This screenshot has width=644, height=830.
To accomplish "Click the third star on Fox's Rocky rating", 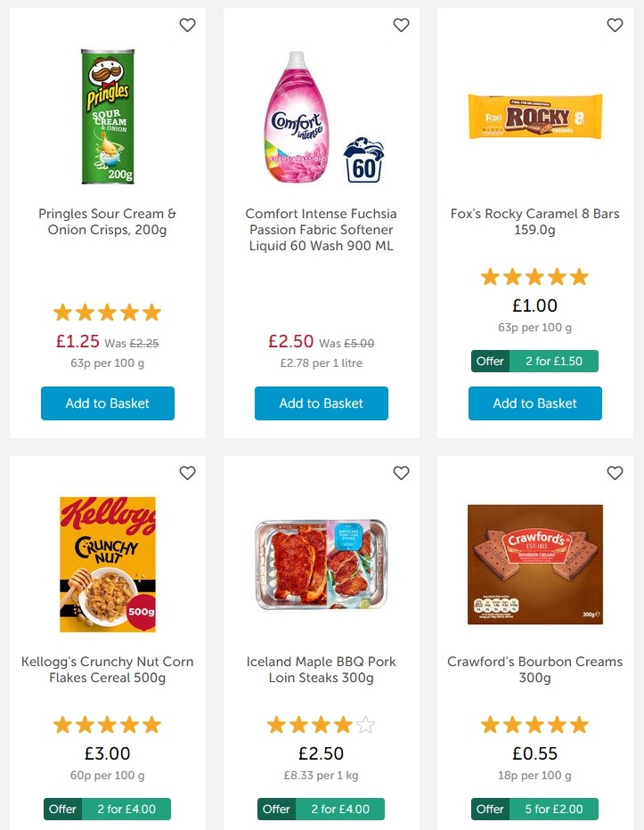I will 534,276.
